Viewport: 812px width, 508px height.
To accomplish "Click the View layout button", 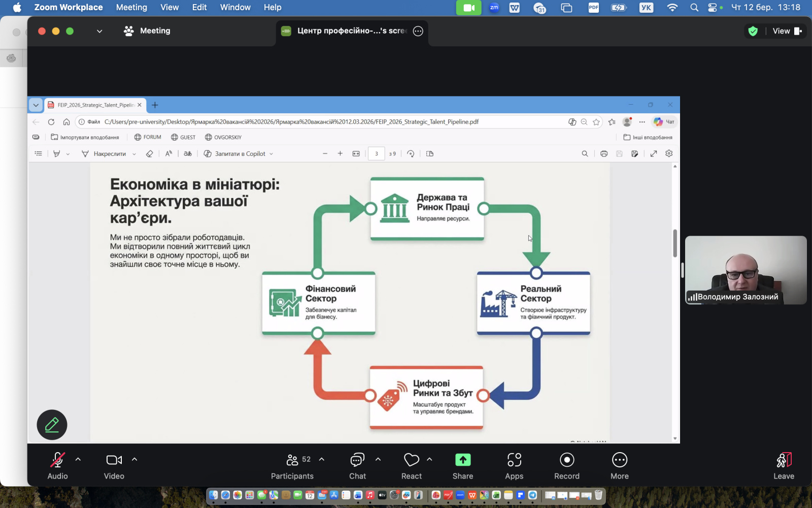I will (x=787, y=31).
